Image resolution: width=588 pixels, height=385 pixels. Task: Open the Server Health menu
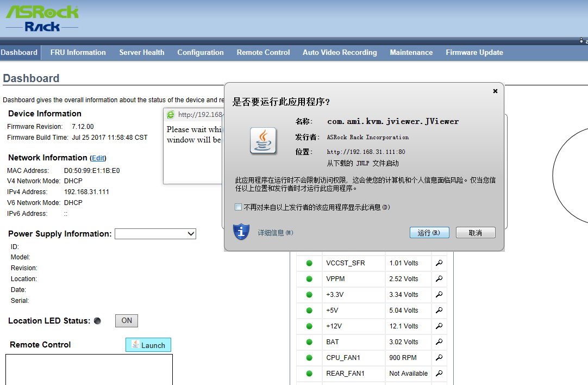coord(142,53)
